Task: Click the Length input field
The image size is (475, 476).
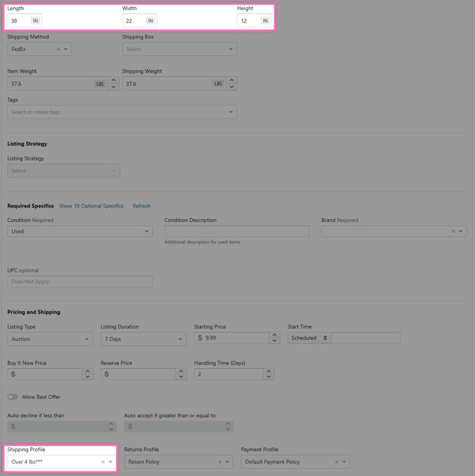Action: click(x=18, y=21)
